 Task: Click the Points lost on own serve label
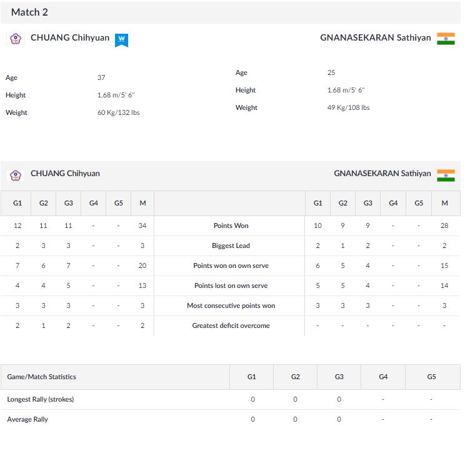231,285
